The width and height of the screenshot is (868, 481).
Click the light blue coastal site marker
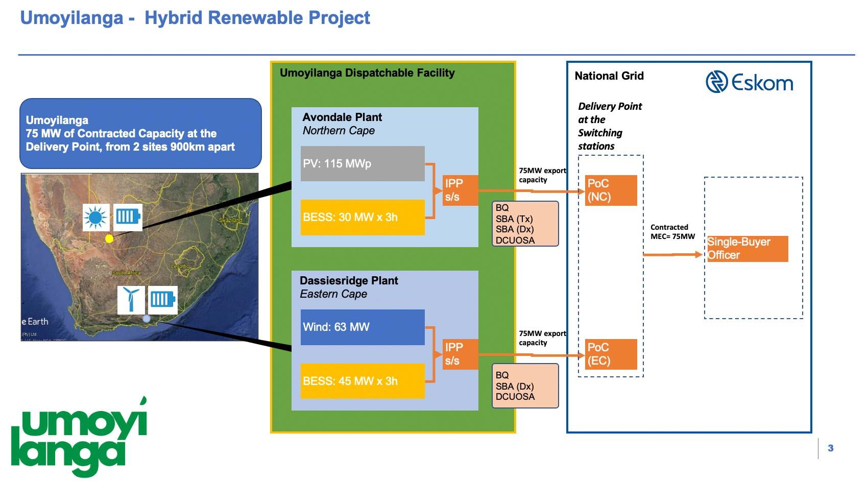(147, 319)
